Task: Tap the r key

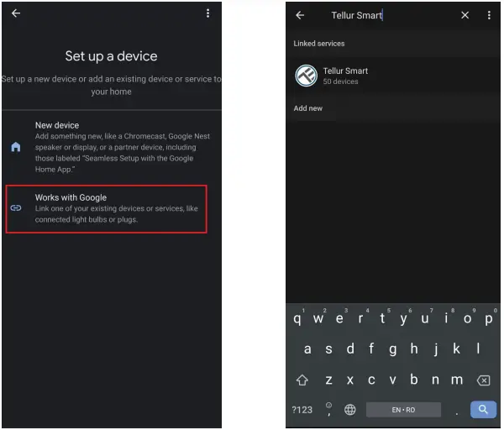Action: pos(360,318)
